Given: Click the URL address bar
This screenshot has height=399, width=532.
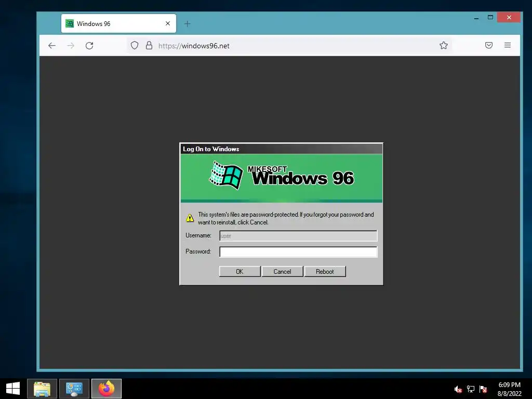Looking at the screenshot, I should 288,46.
